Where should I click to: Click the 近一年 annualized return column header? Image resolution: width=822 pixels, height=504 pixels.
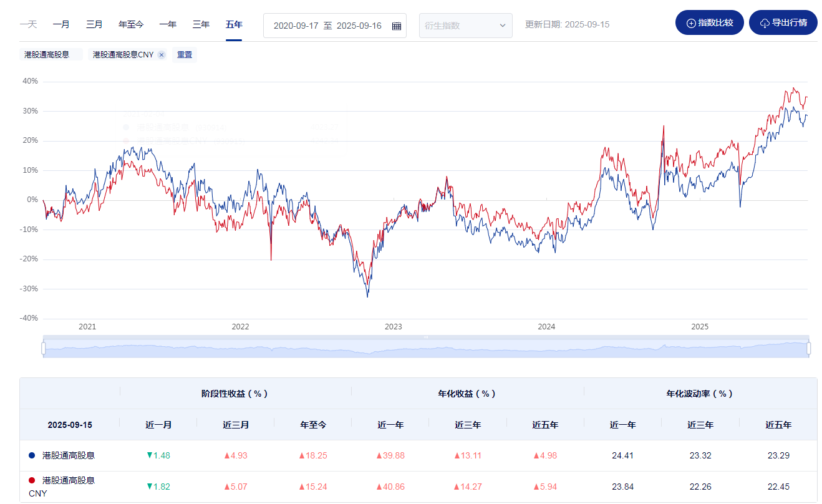[390, 425]
